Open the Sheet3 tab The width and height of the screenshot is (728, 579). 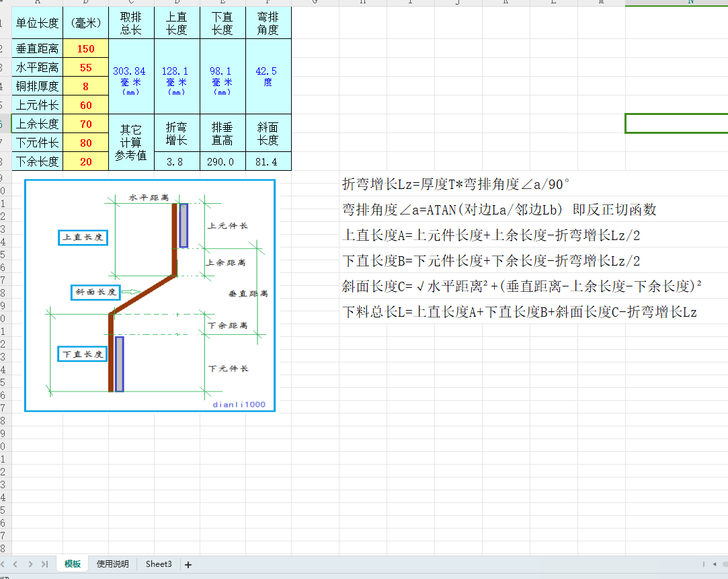click(159, 564)
